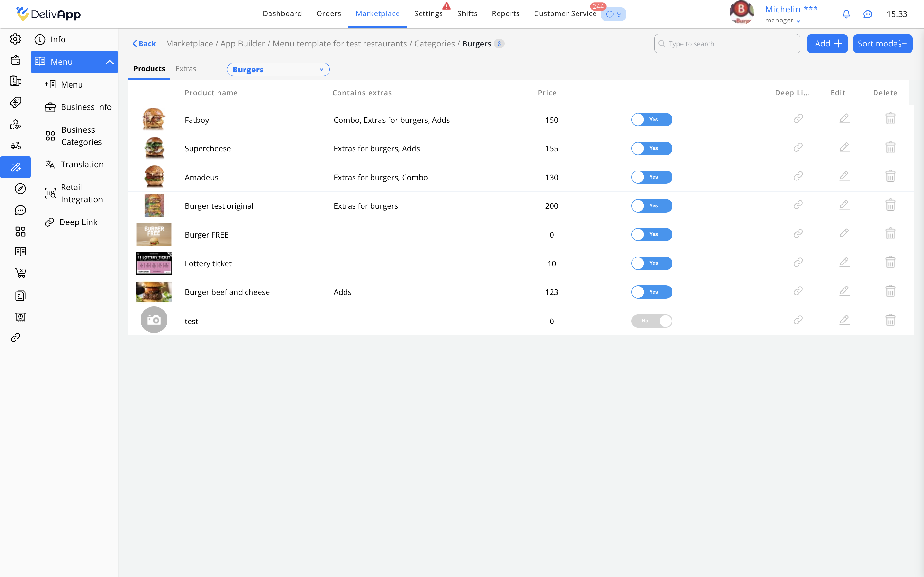Click the edit pencil icon for Supercheese
The height and width of the screenshot is (577, 924).
[844, 147]
